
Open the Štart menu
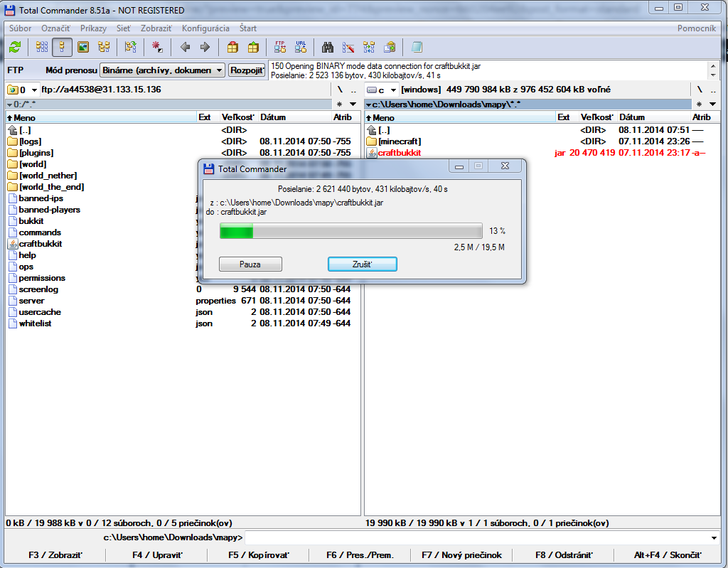click(x=248, y=28)
